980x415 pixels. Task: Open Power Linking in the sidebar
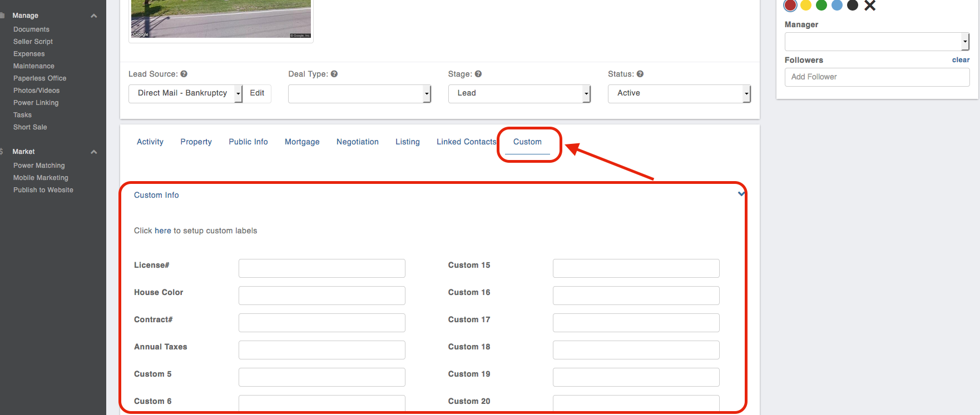pyautogui.click(x=36, y=103)
